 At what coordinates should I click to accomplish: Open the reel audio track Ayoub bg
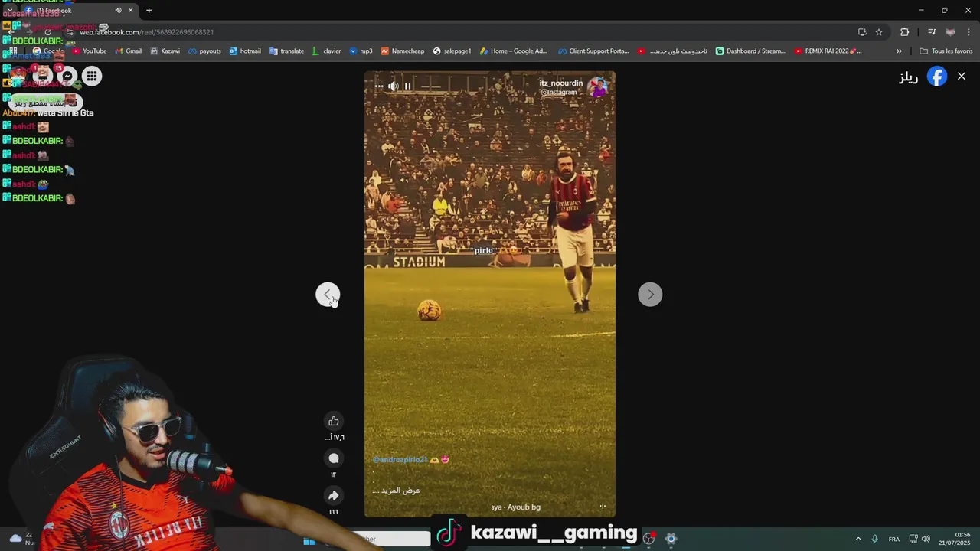coord(516,507)
